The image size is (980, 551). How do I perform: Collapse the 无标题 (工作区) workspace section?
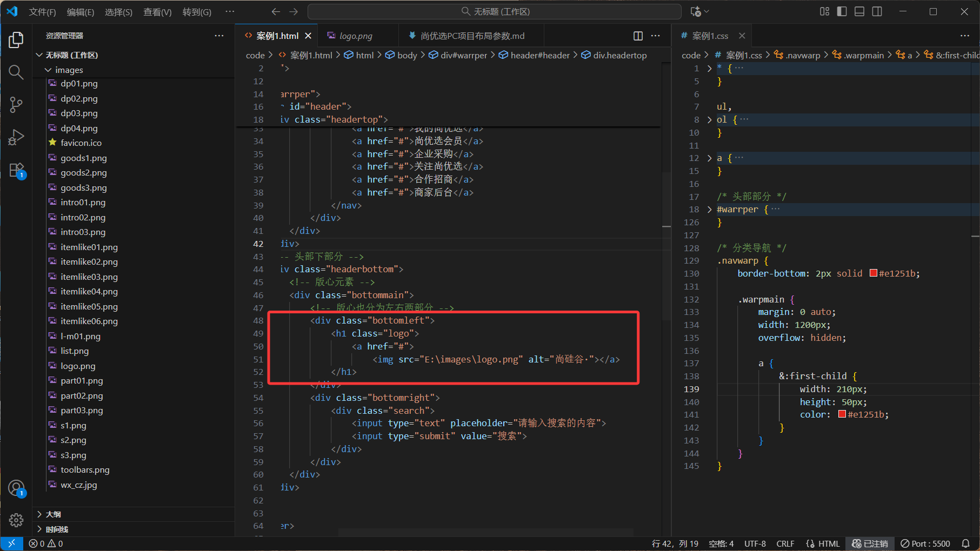click(x=134, y=55)
